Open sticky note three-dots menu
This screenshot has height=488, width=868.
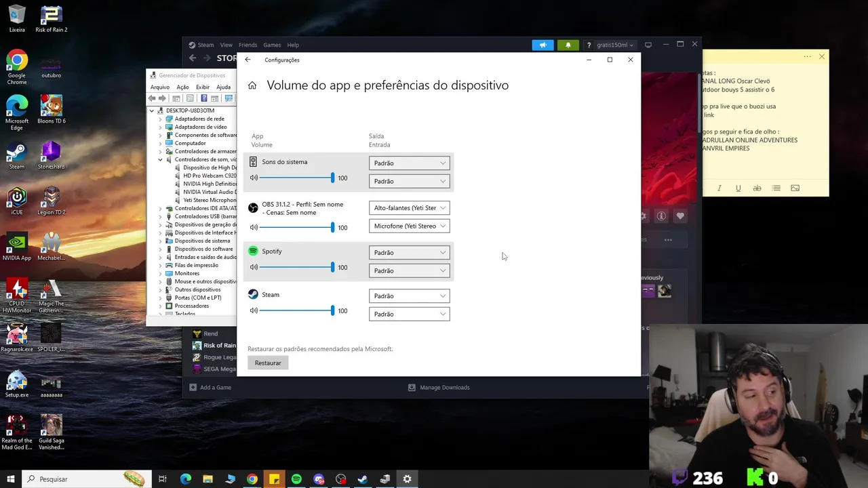click(807, 57)
